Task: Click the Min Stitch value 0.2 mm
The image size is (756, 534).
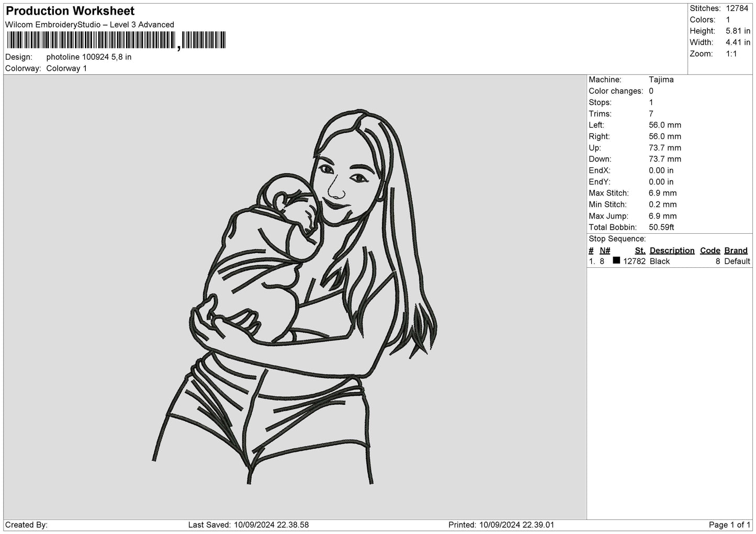Action: 663,204
